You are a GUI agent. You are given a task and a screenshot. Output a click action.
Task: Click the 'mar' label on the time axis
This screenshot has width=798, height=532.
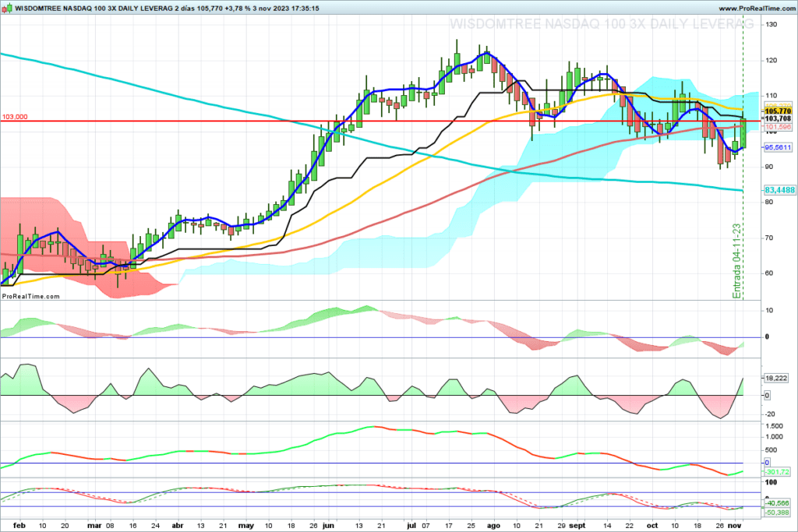point(94,526)
